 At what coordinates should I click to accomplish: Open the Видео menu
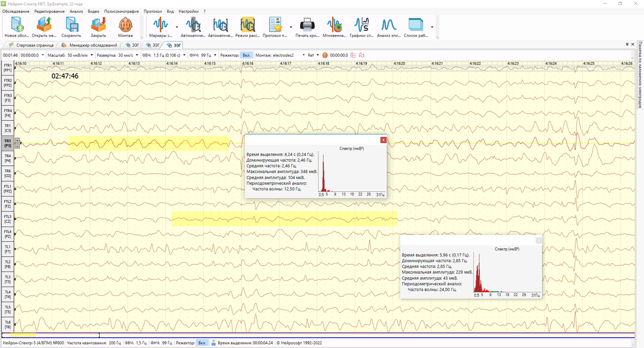93,11
